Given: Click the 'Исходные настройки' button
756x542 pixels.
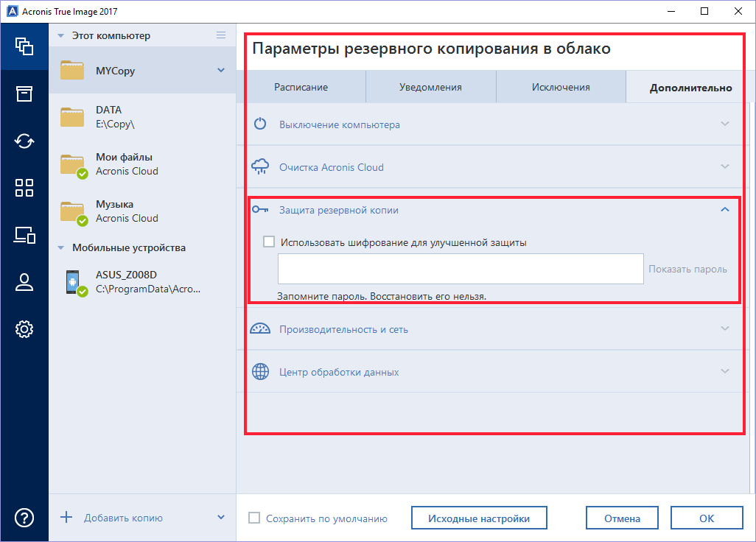Looking at the screenshot, I should 479,518.
